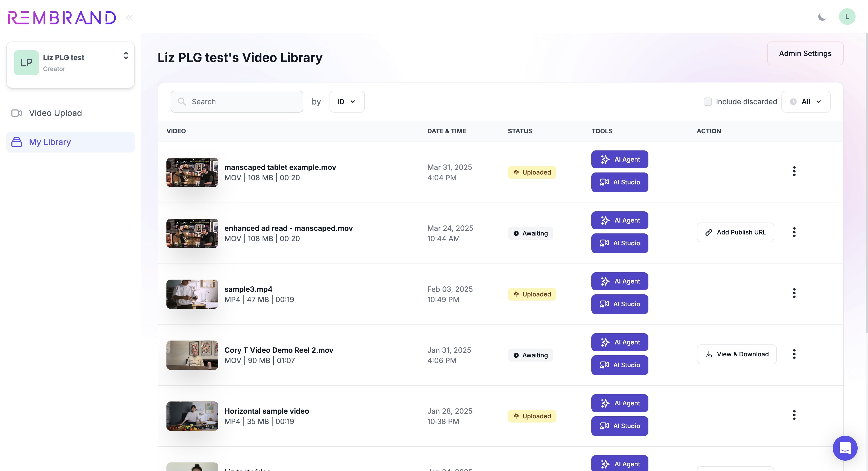The height and width of the screenshot is (471, 868).
Task: Open more options for enhanced ad read video
Action: coord(794,232)
